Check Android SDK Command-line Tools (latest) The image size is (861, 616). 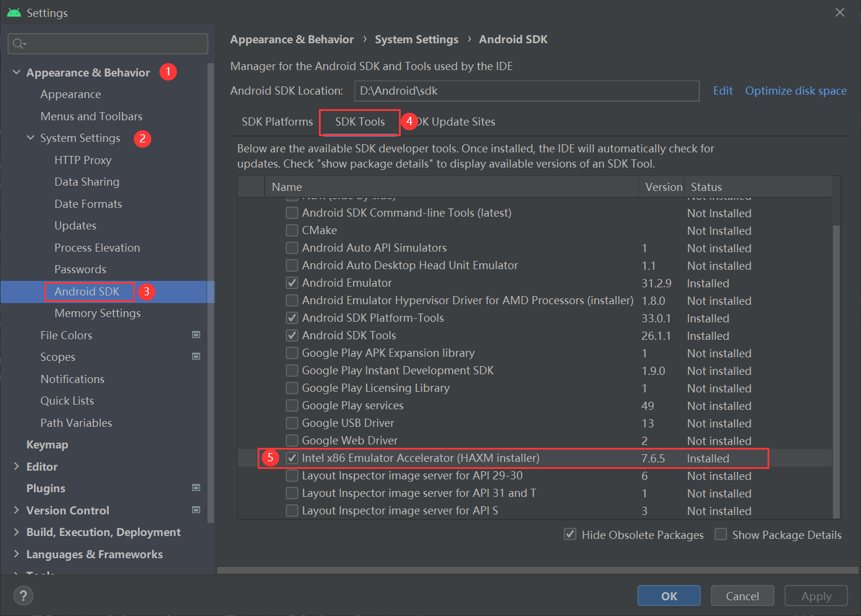pyautogui.click(x=292, y=213)
